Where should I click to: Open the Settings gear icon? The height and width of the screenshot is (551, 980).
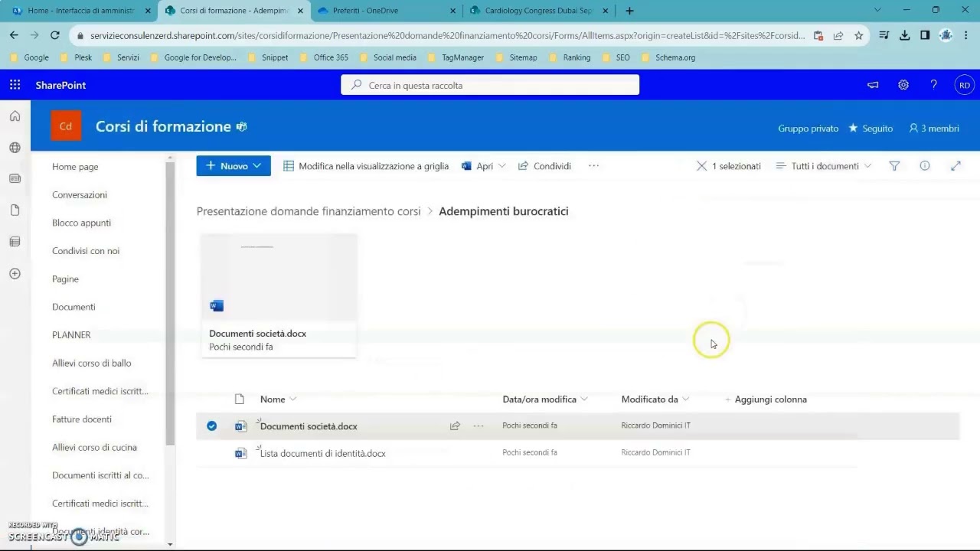pyautogui.click(x=903, y=85)
